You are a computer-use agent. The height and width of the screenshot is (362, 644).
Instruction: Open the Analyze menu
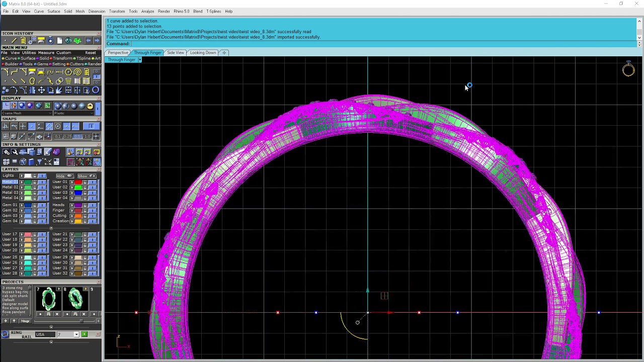pos(147,11)
